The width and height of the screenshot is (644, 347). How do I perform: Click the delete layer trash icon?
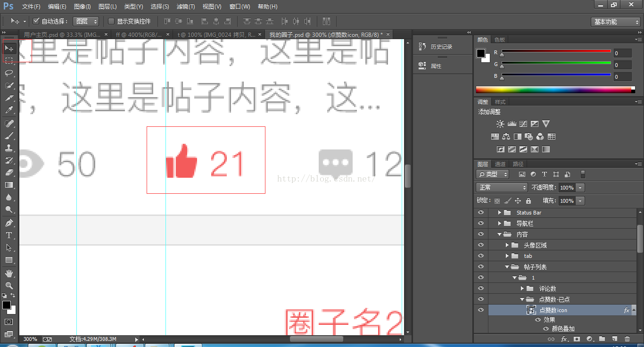click(627, 339)
